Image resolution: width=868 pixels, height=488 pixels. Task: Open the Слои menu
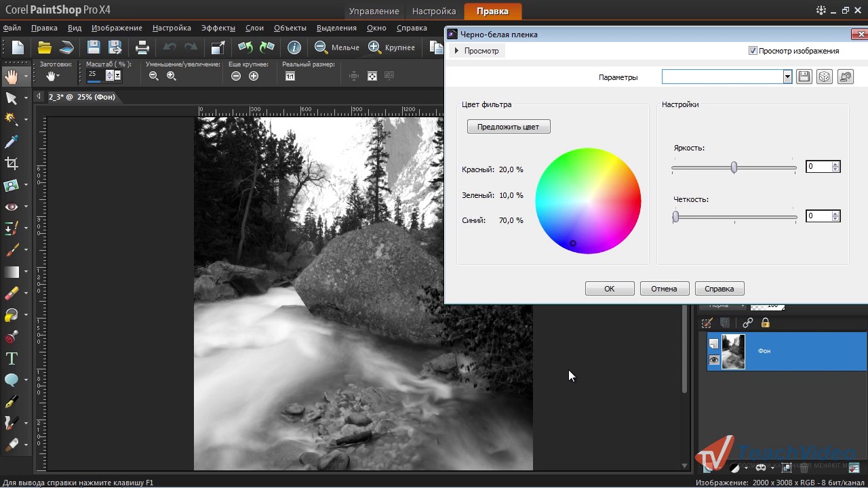click(254, 28)
